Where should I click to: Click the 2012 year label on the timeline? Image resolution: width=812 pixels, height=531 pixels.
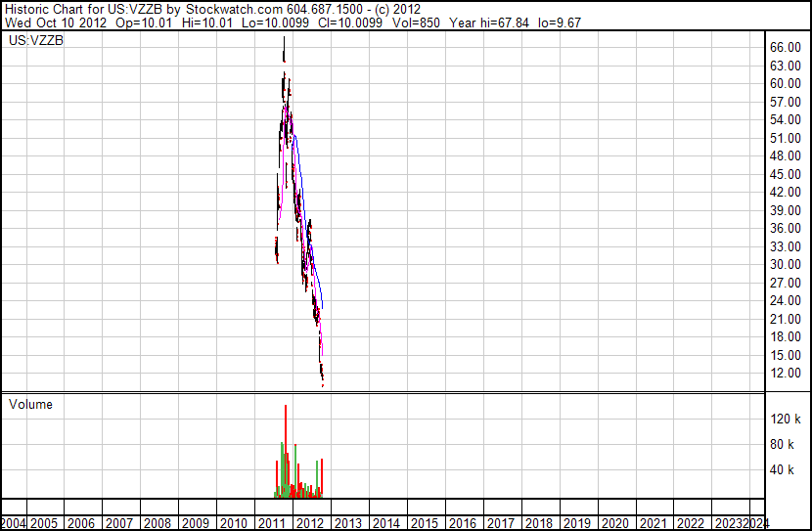[x=309, y=523]
